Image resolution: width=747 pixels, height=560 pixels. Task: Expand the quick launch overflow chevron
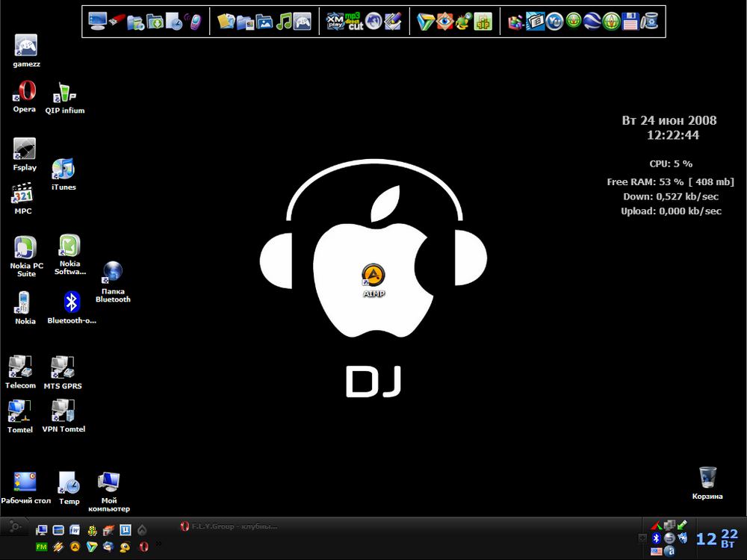click(x=158, y=544)
